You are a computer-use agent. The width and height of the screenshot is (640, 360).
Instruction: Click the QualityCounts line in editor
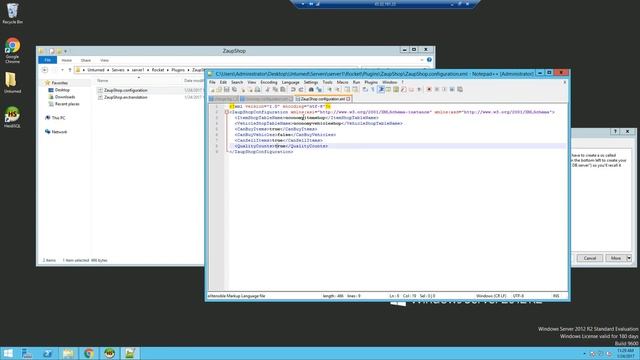(281, 146)
